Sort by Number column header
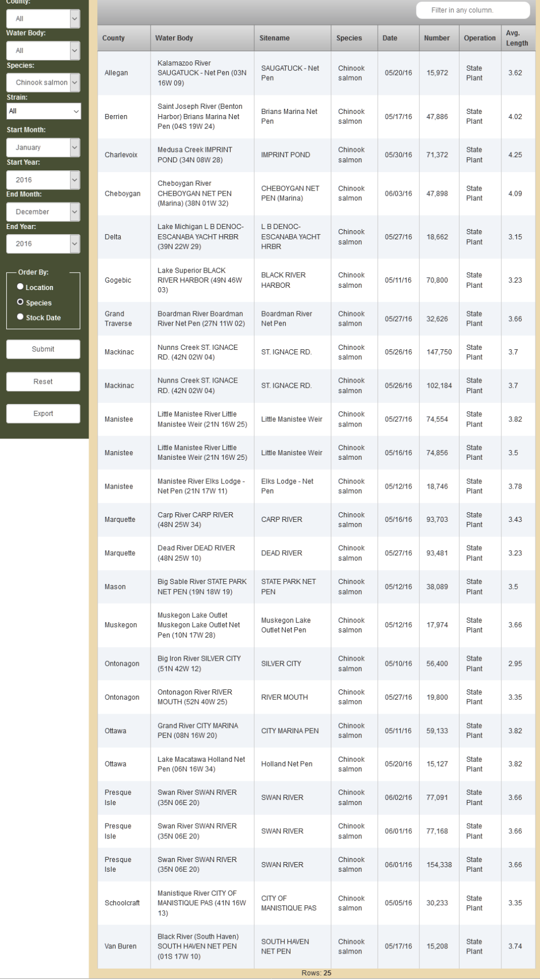 [436, 39]
